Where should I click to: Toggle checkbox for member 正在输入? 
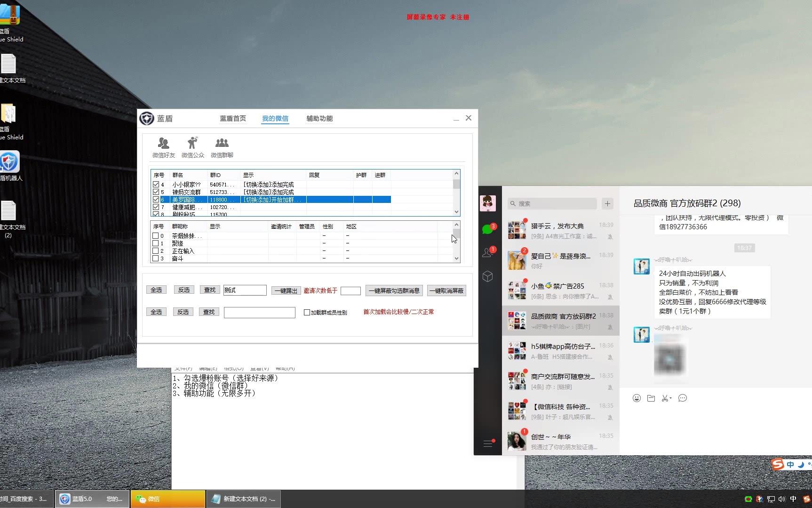(155, 251)
